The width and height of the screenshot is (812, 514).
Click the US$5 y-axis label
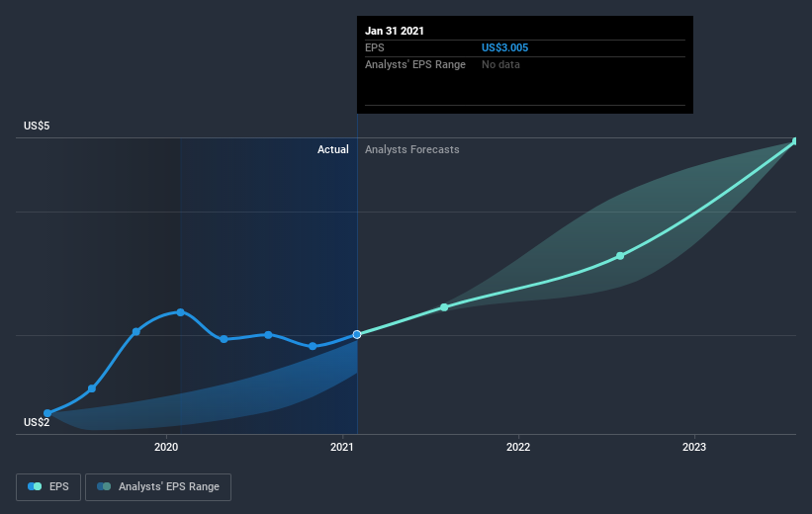coord(37,126)
